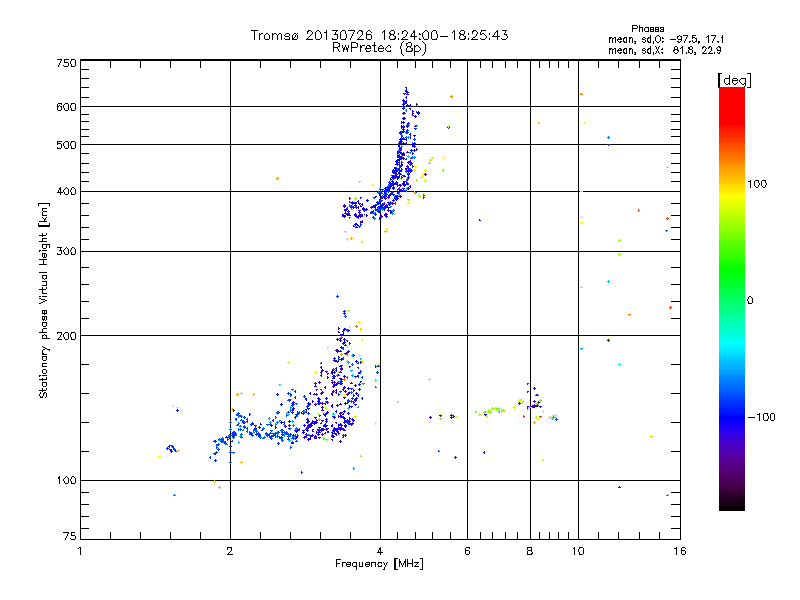Click y-axis tick label '600'
The height and width of the screenshot is (600, 800).
coord(66,107)
